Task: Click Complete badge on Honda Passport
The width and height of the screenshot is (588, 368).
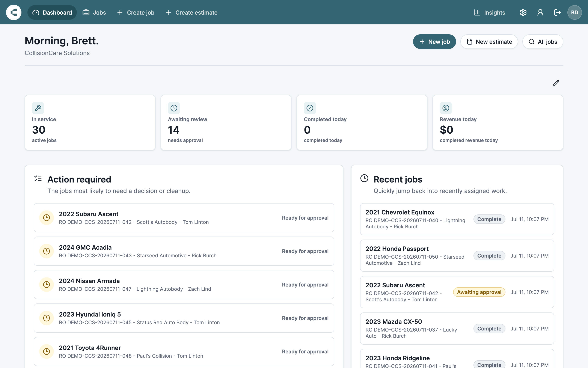Action: pyautogui.click(x=489, y=256)
